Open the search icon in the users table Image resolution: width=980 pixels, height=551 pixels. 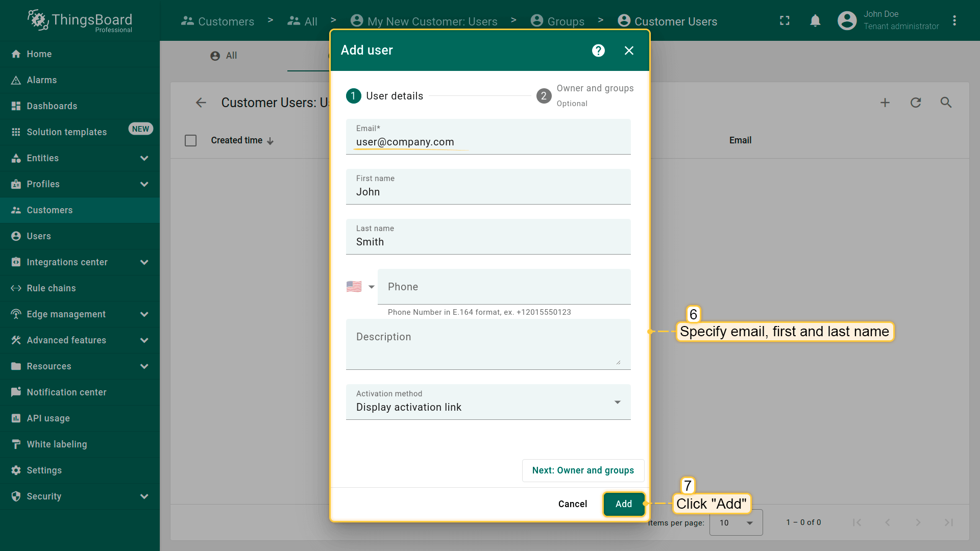click(946, 103)
